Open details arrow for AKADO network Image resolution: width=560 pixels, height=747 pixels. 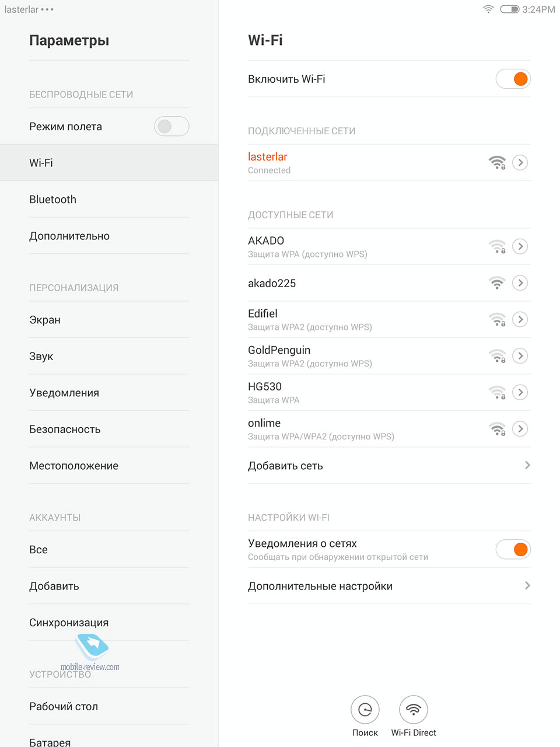point(520,246)
